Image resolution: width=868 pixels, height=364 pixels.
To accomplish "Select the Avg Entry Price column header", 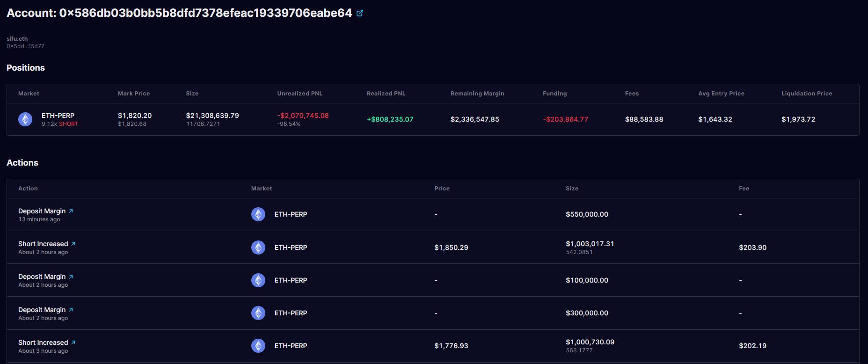I will [721, 94].
